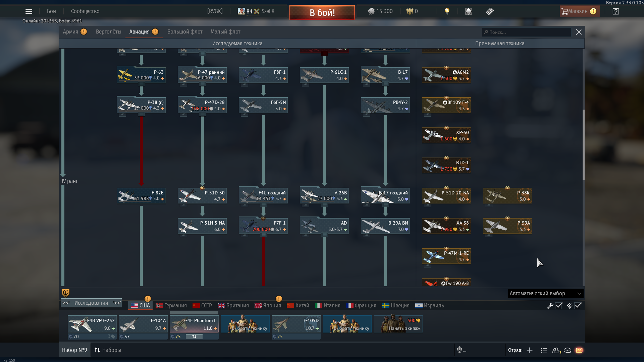Open the main hamburger menu
This screenshot has height=362, width=644.
29,11
